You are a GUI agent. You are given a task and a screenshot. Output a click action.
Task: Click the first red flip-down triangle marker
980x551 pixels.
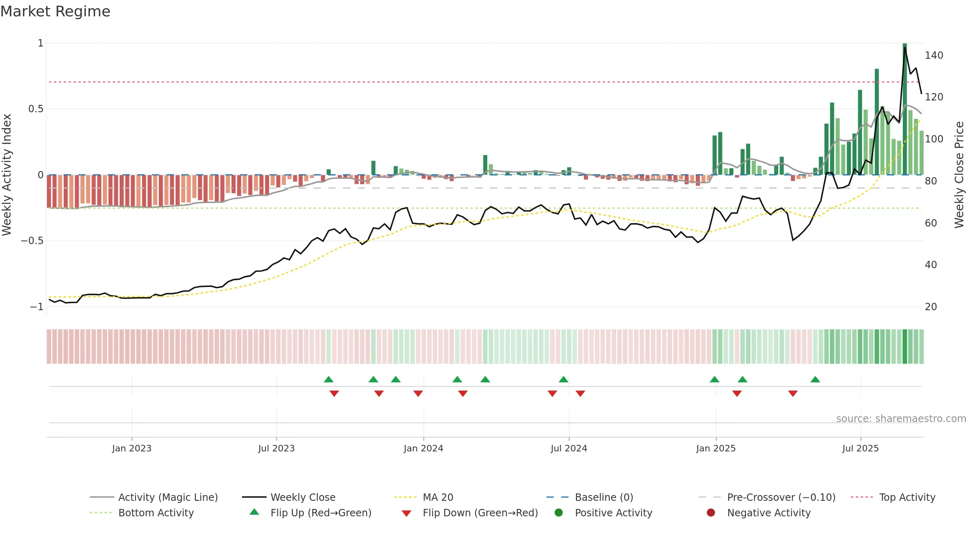tap(334, 393)
